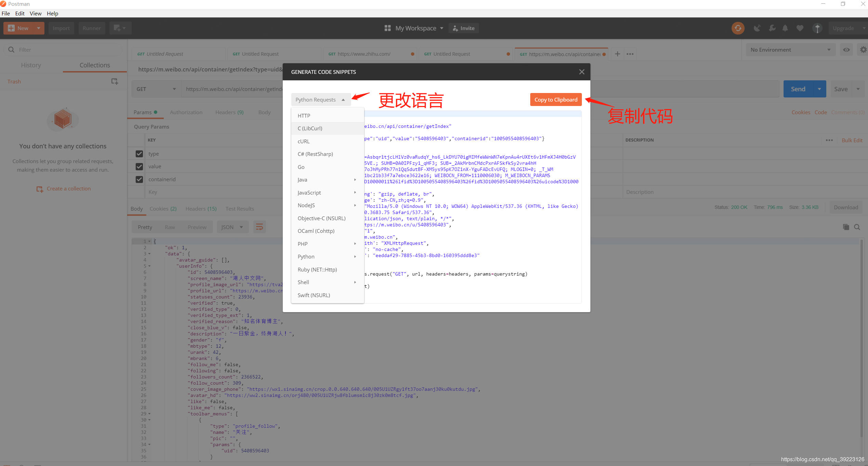Click the new window icon button
868x466 pixels.
click(120, 28)
